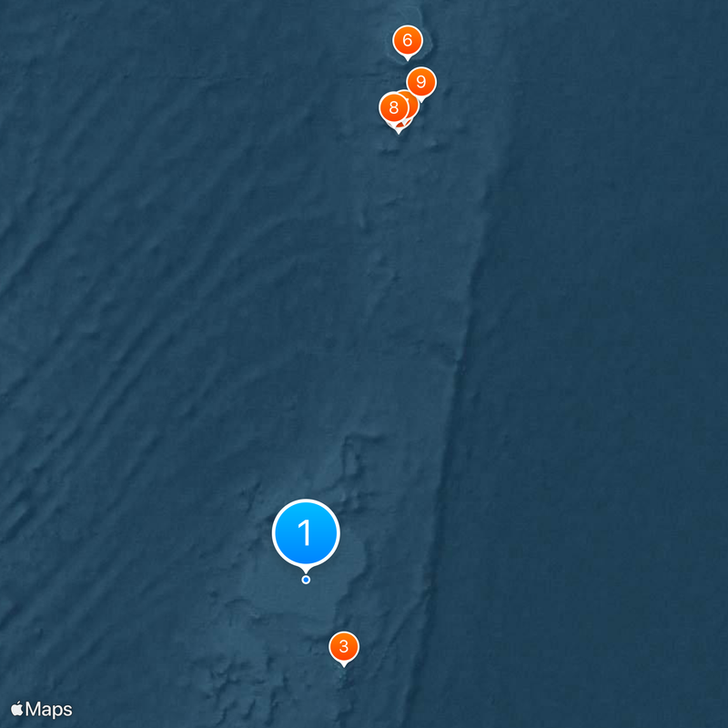Click the numeral 3 on the bottom marker
The image size is (728, 728).
[x=344, y=646]
